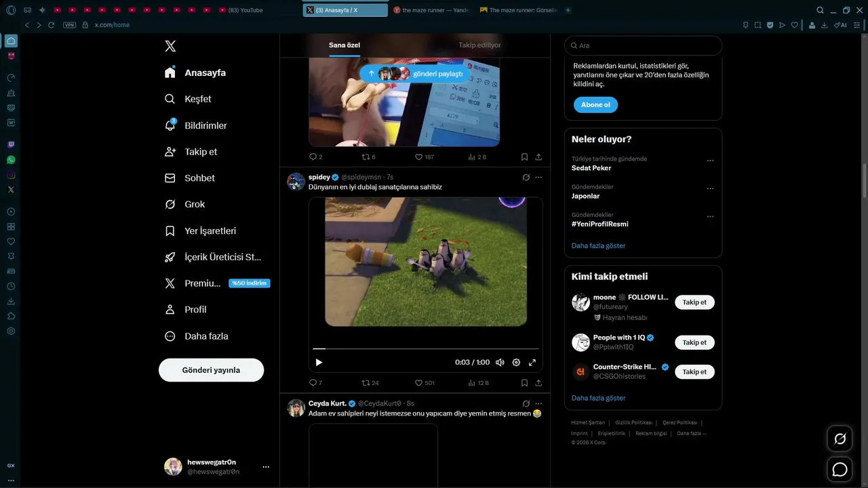
Task: Go to Keşfet in navigation
Action: coord(189,99)
